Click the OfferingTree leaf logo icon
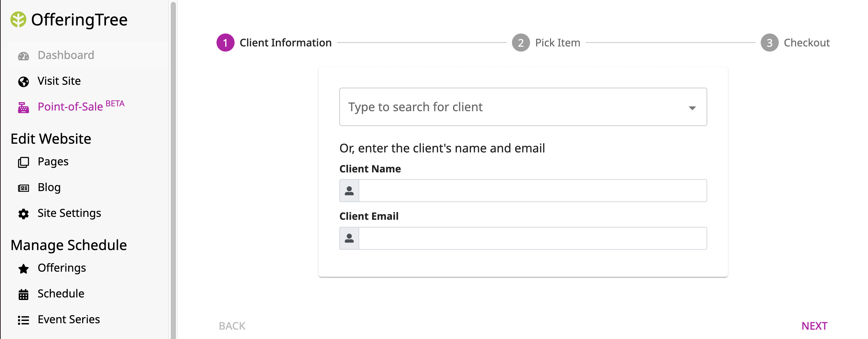868x339 pixels. (x=18, y=20)
